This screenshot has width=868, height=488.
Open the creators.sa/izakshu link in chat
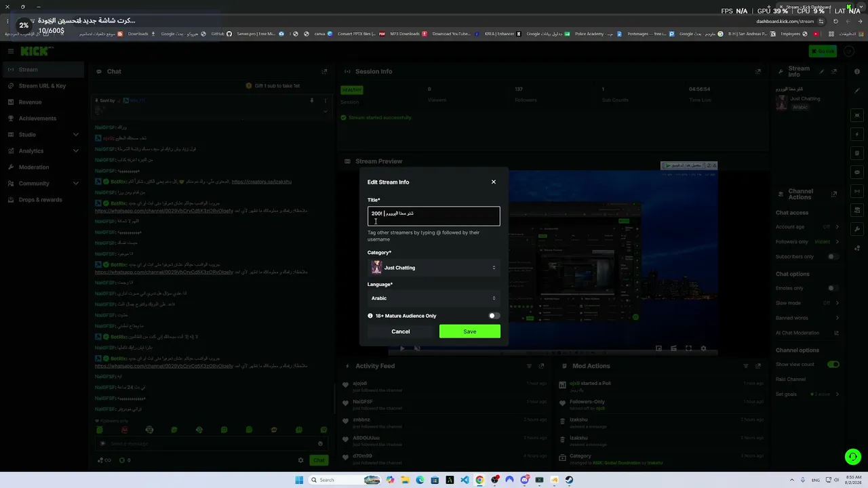(x=262, y=182)
